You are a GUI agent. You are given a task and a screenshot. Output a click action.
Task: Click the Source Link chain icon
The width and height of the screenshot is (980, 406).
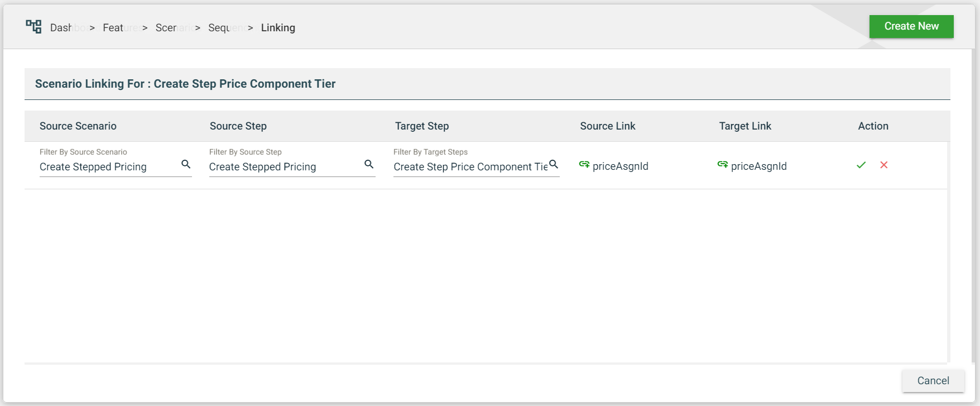tap(584, 164)
